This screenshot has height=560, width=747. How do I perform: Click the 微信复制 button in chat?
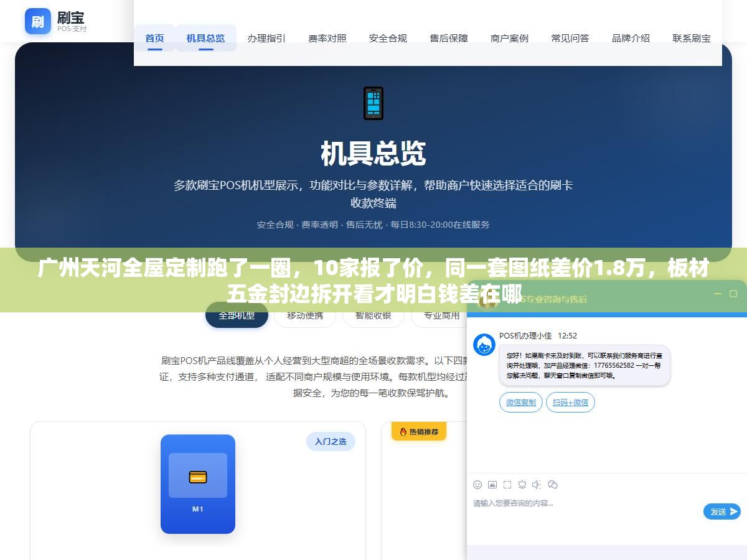pyautogui.click(x=521, y=403)
